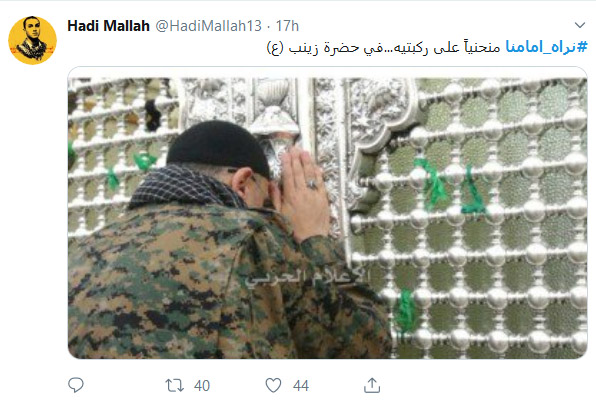Open the blue Arabic hashtag #نراه_امامنا
The width and height of the screenshot is (596, 408).
pos(546,47)
